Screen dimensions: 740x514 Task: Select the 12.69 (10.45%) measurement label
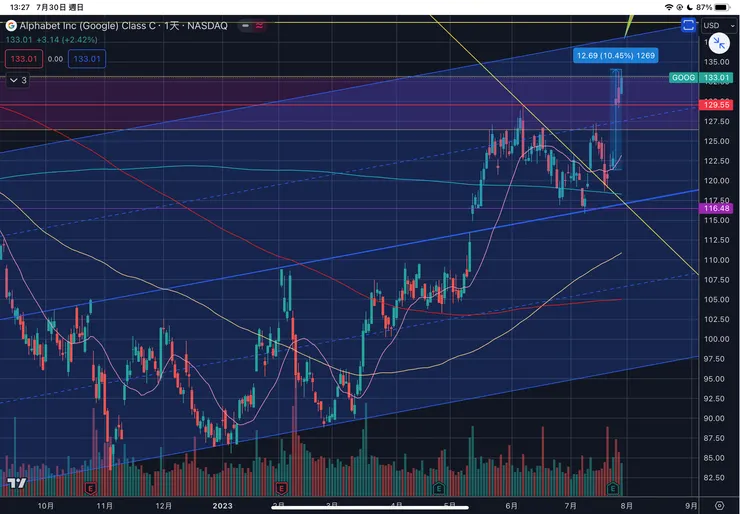point(616,56)
